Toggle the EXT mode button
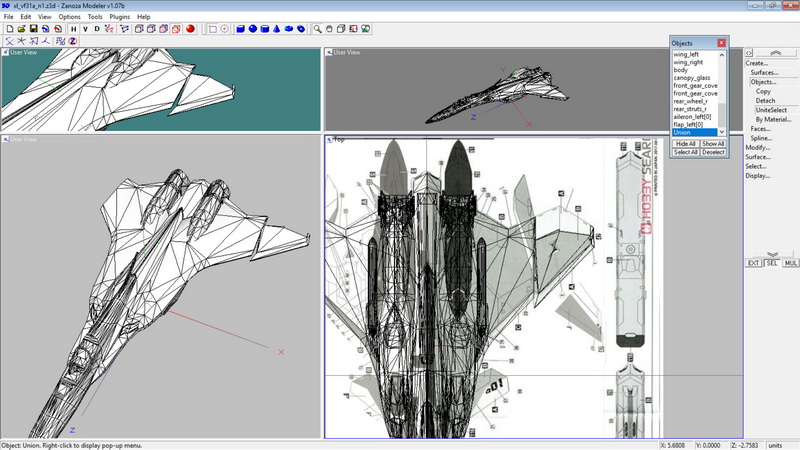Screen dimensions: 800x450 (x=754, y=263)
